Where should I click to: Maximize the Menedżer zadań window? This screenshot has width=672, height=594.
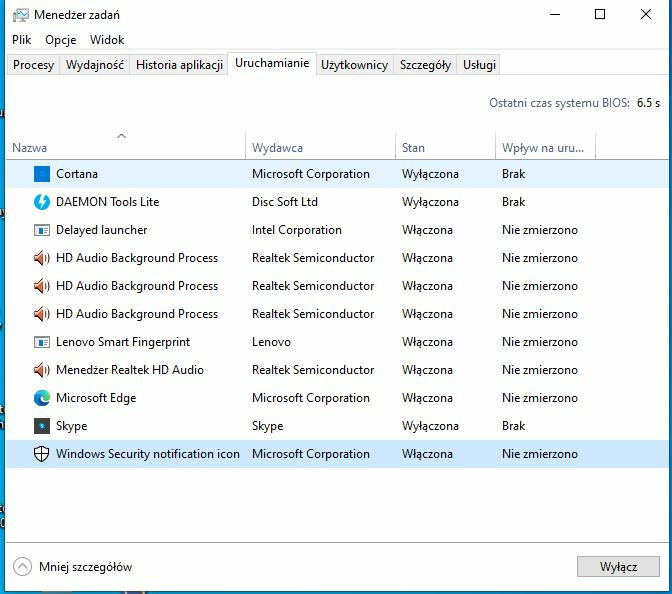pos(600,15)
